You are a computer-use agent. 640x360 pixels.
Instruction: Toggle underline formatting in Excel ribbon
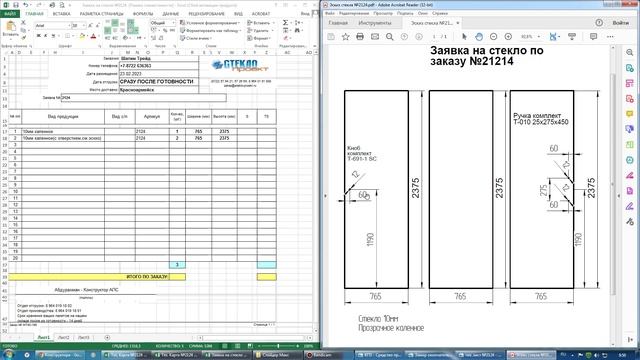point(53,36)
